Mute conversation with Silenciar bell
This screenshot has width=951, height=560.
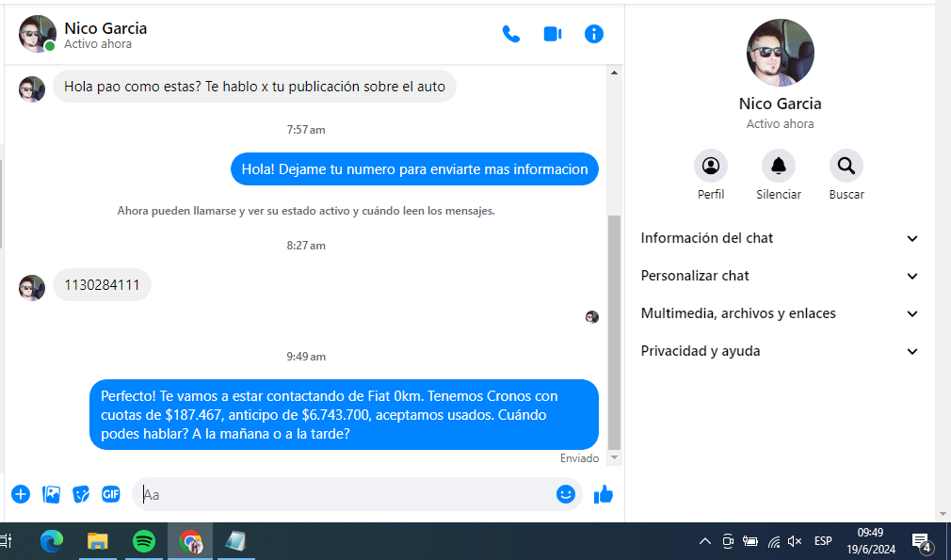(x=779, y=167)
